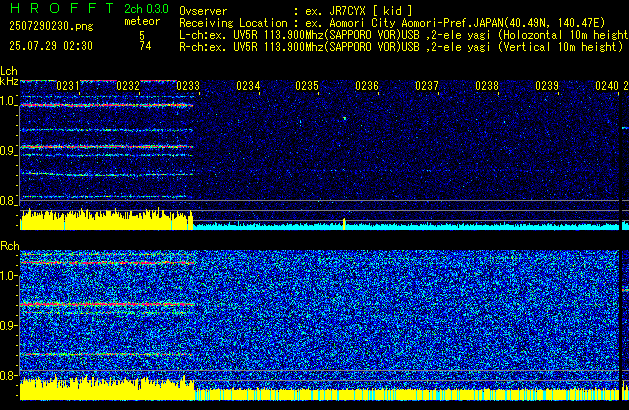This screenshot has height=410, width=629.
Task: Select the 0231 time marker
Action: [68, 86]
